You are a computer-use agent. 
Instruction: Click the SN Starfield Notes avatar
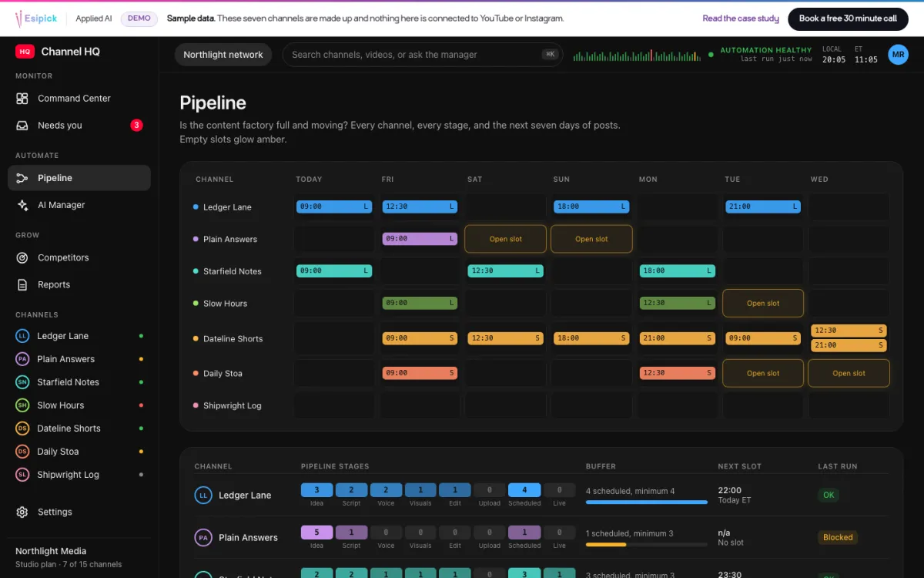coord(22,382)
